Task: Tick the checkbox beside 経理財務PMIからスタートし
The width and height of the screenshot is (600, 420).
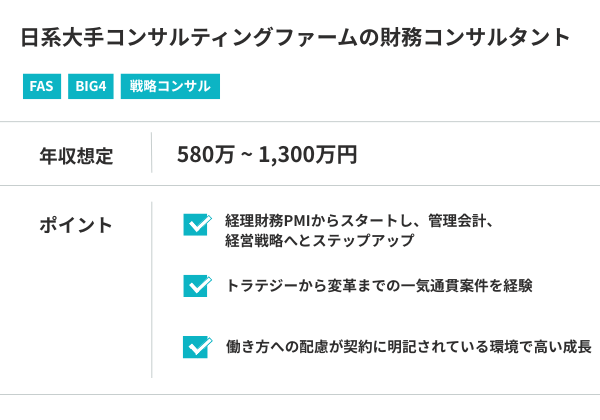Action: (x=196, y=224)
